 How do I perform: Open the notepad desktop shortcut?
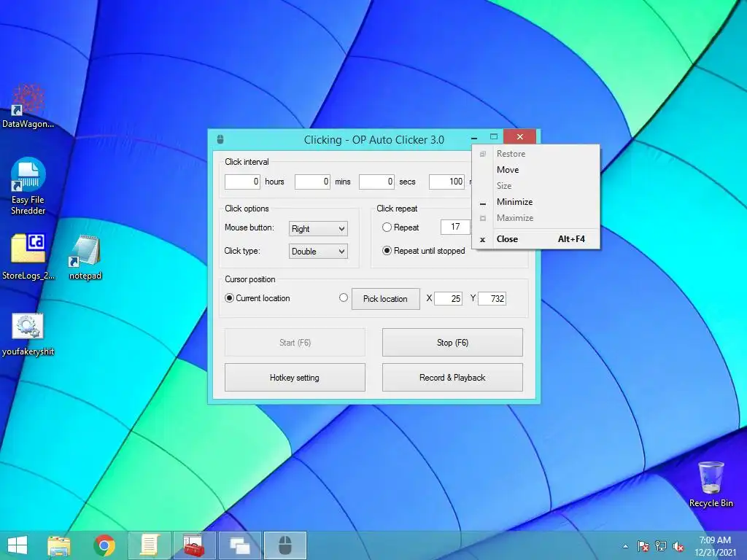click(85, 256)
